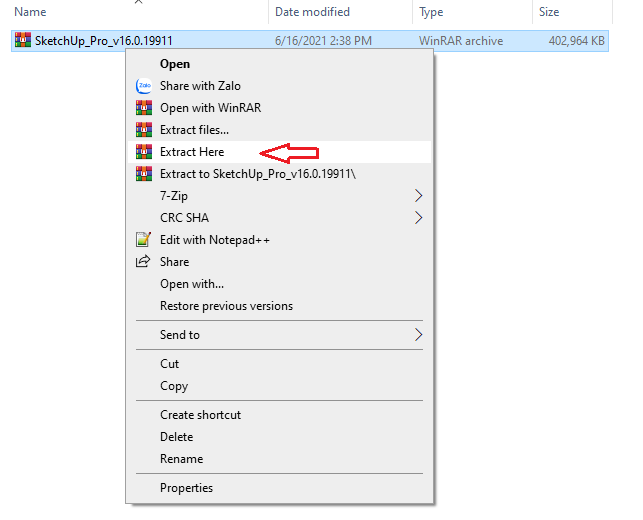The width and height of the screenshot is (643, 520).
Task: Expand the Send to submenu arrow
Action: (x=418, y=335)
